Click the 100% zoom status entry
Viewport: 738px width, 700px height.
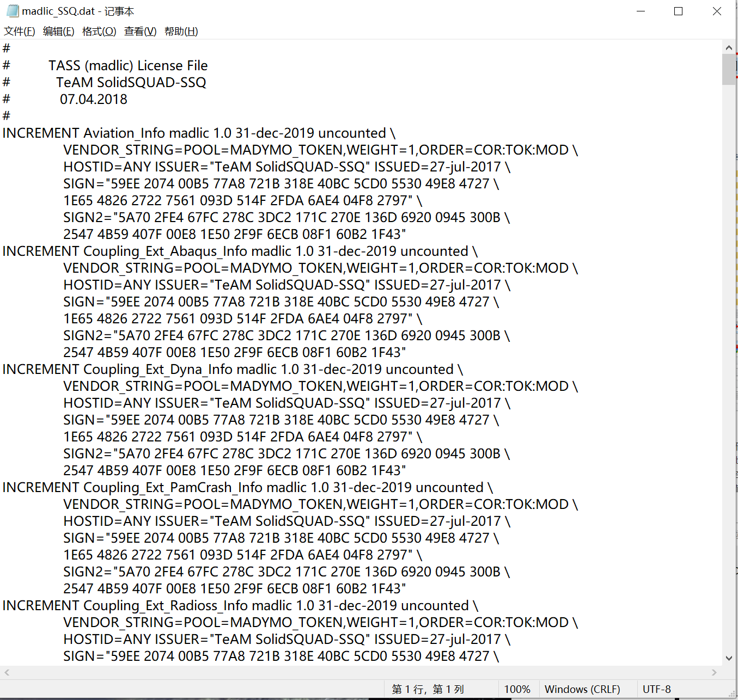click(x=517, y=689)
